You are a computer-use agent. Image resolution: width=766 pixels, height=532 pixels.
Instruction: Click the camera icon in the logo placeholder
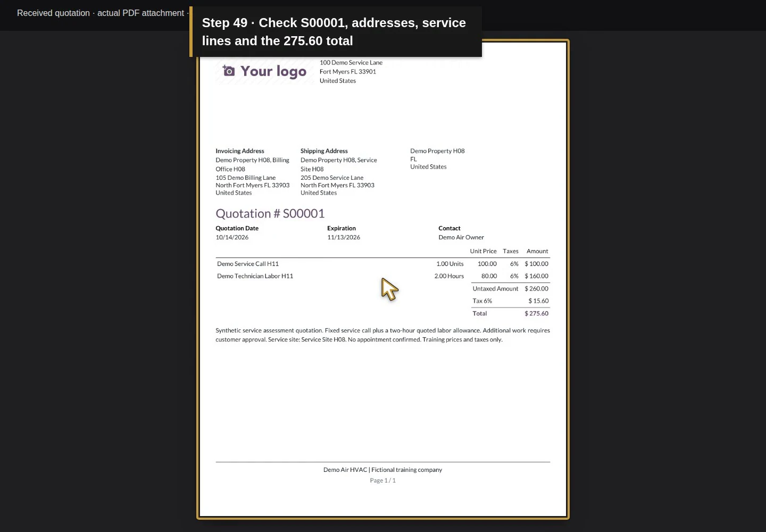click(x=229, y=71)
